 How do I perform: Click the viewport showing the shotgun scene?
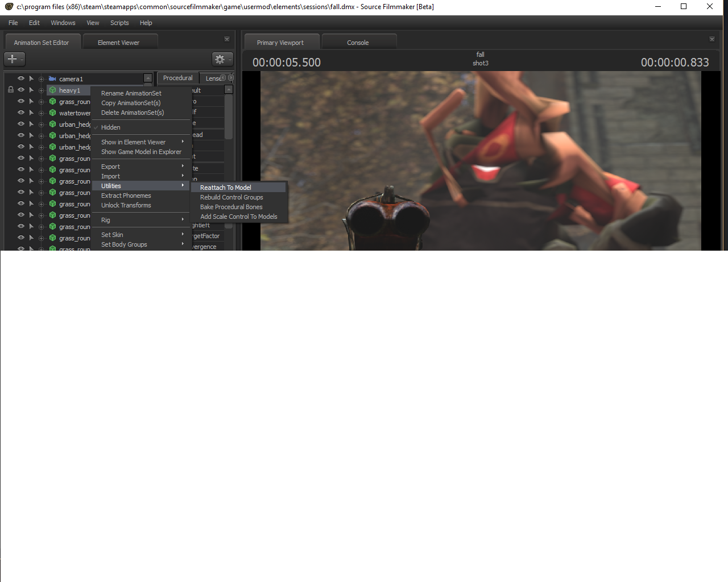[x=481, y=161]
